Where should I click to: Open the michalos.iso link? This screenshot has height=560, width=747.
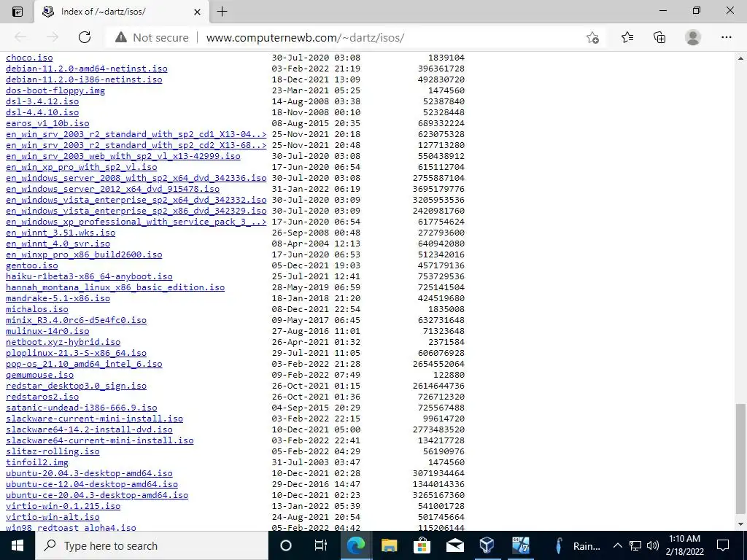point(37,309)
